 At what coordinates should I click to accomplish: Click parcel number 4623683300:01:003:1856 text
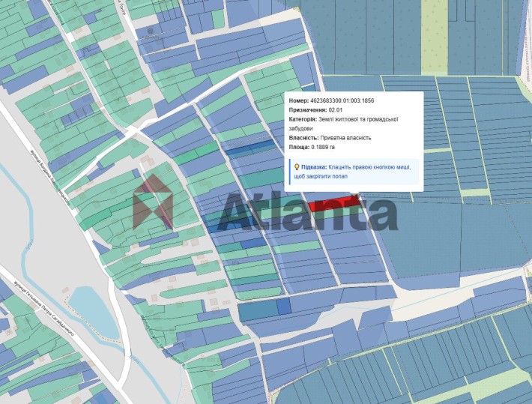point(342,101)
